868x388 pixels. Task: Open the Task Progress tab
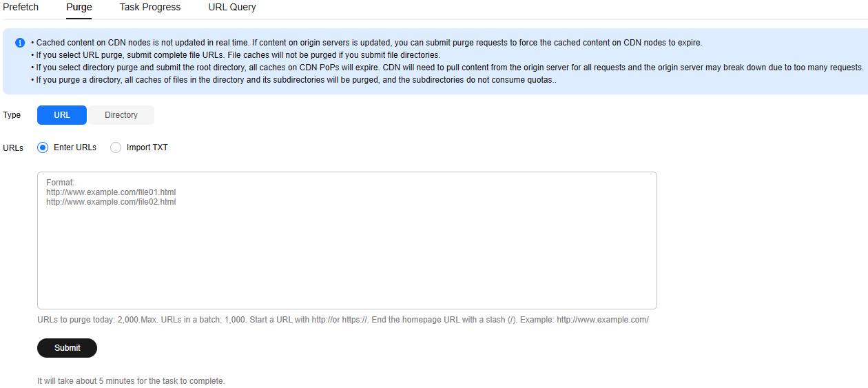click(150, 7)
